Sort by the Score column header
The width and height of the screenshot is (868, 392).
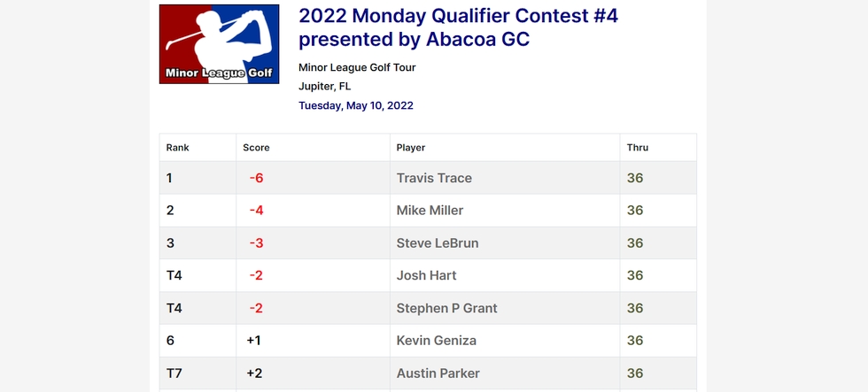256,148
